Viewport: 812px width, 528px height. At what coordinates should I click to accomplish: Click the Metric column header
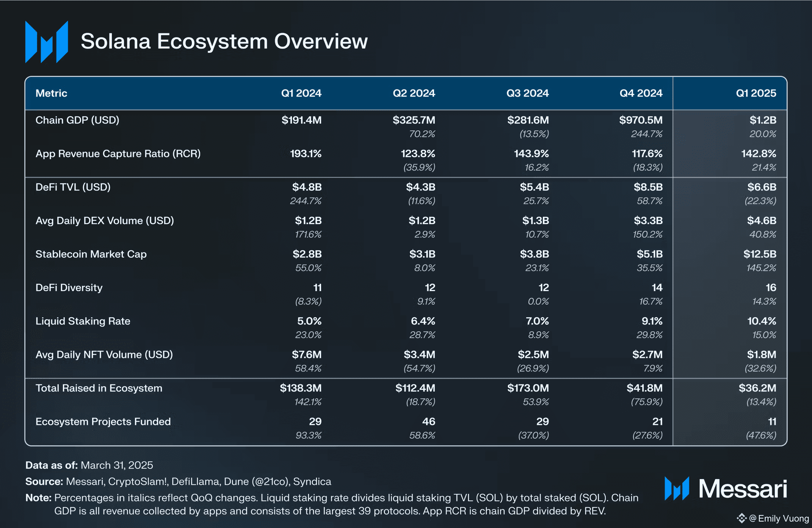[51, 93]
